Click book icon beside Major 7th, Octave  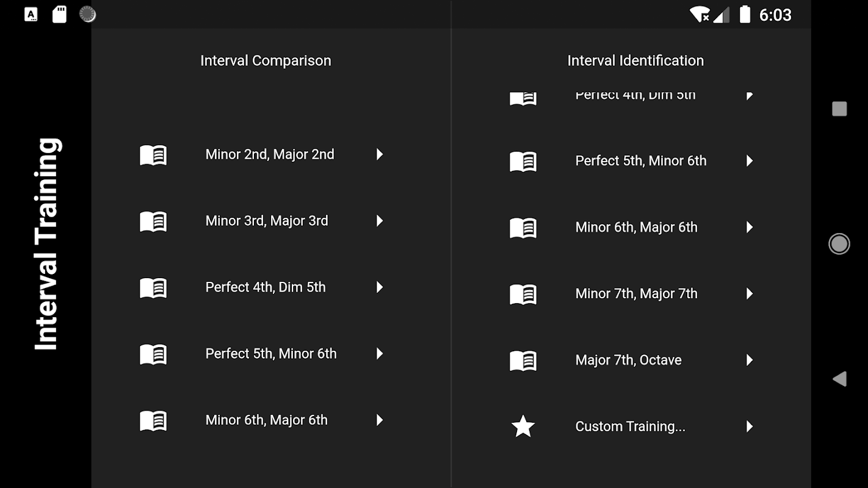pyautogui.click(x=523, y=361)
